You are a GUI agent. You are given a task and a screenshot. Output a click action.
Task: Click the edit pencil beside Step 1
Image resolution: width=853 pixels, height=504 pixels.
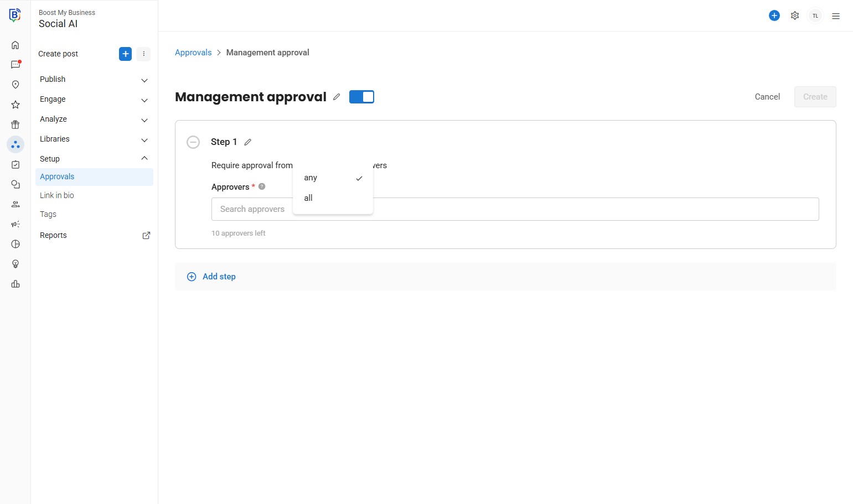(x=248, y=142)
